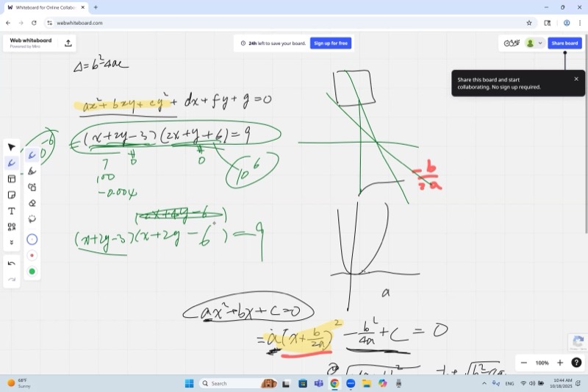This screenshot has height=392, width=588.
Task: Select the arrow cursor tool
Action: [x=12, y=147]
